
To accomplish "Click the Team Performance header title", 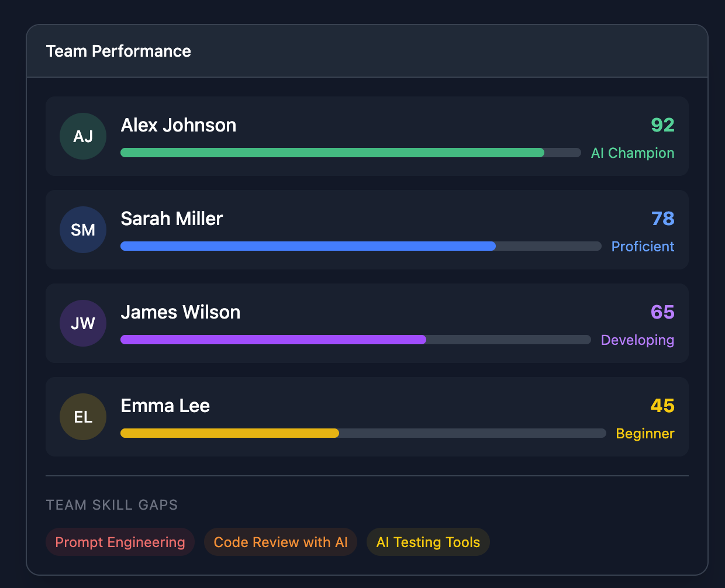I will pyautogui.click(x=119, y=51).
